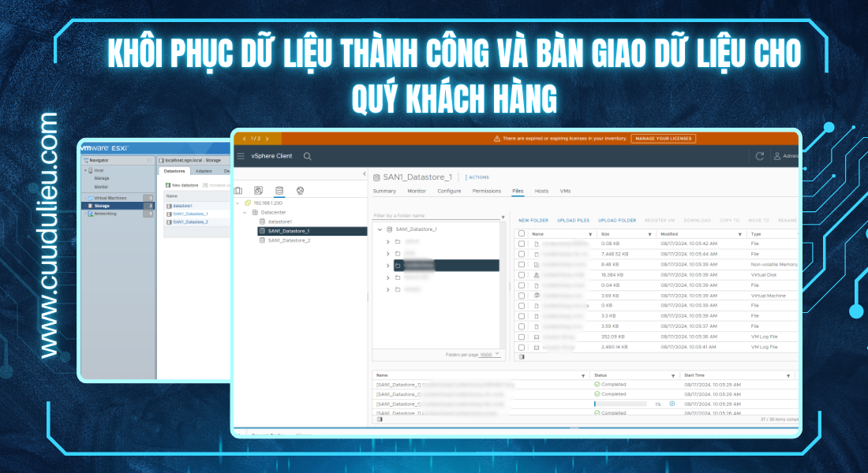Check the 8.48 KB file row
868x473 pixels.
click(x=522, y=264)
